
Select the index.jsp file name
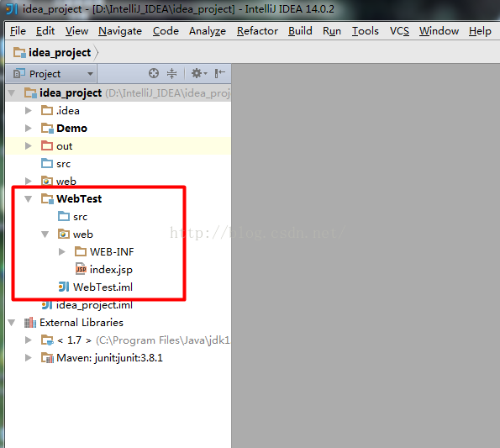coord(111,270)
